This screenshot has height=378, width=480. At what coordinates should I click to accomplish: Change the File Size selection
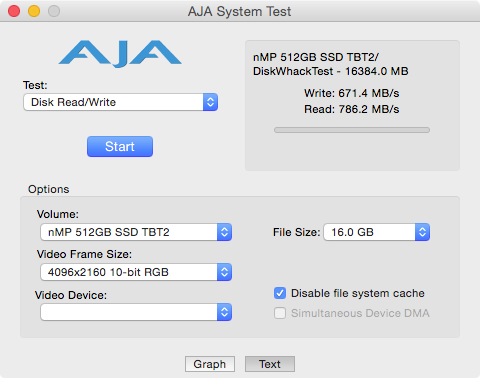[x=377, y=232]
